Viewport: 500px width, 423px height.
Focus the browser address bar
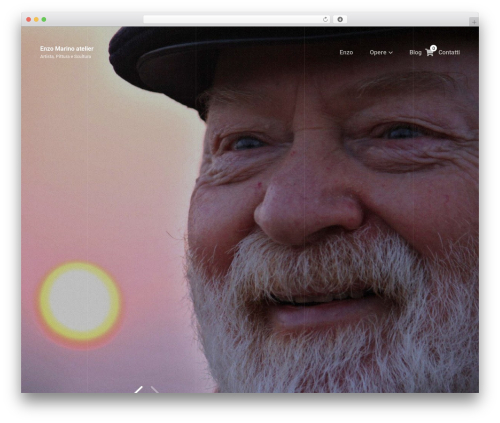[x=233, y=20]
